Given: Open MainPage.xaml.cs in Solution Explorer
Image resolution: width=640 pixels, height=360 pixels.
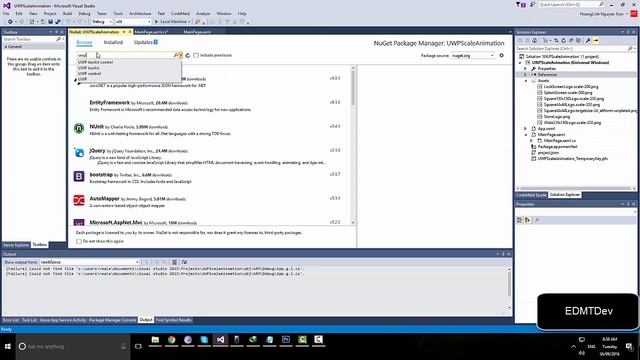Looking at the screenshot, I should 560,140.
